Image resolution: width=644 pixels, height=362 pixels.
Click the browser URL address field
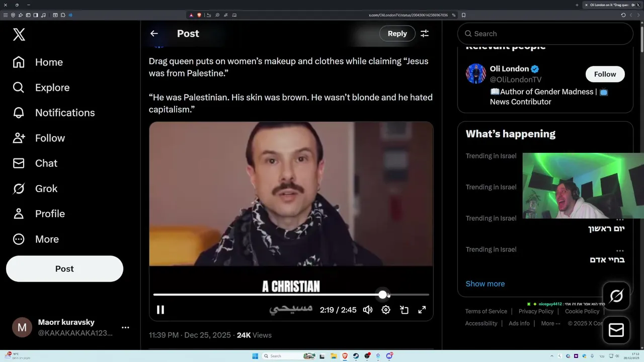point(409,15)
